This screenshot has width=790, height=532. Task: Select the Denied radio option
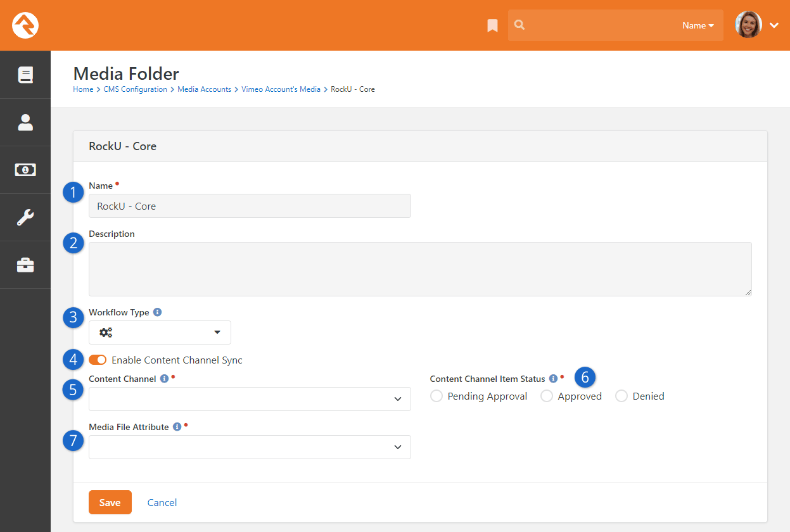[621, 396]
